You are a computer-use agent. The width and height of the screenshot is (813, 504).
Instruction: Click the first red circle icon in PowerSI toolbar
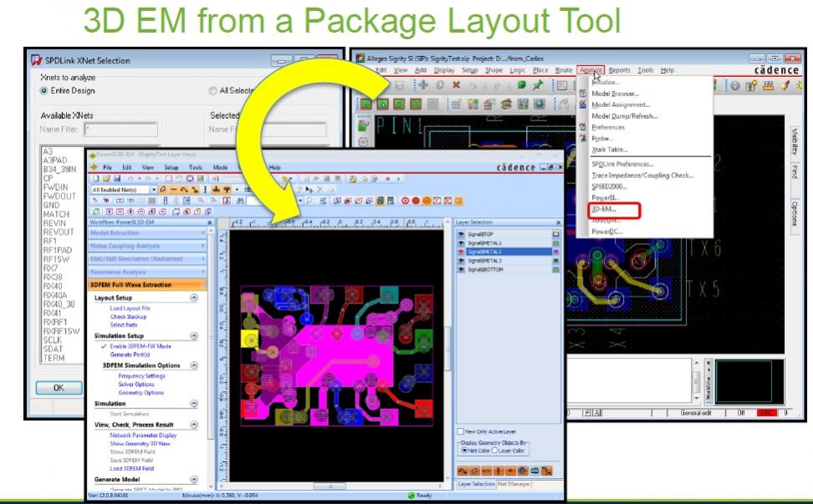(406, 201)
